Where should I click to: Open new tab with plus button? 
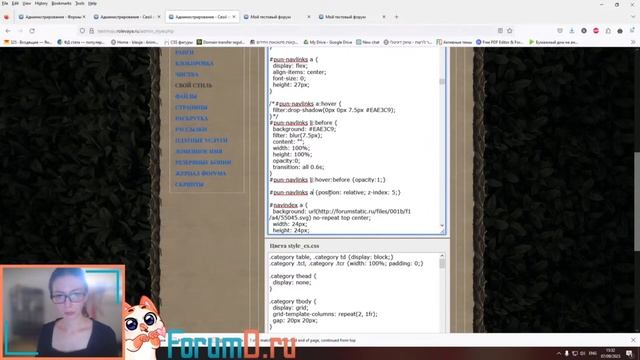pyautogui.click(x=396, y=17)
